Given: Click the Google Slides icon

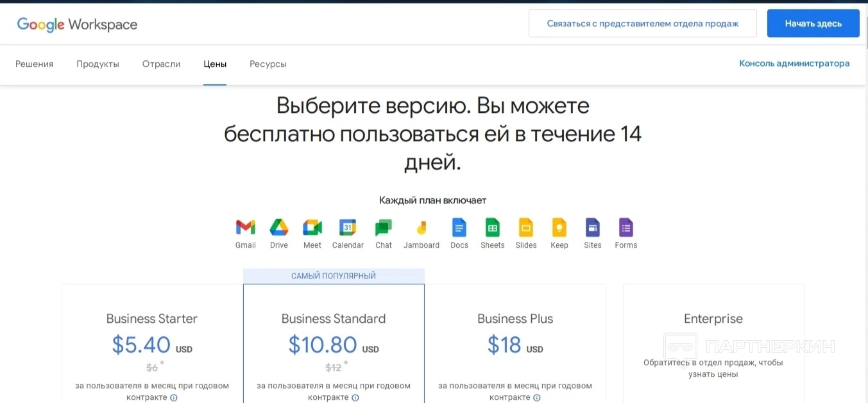Looking at the screenshot, I should click(526, 227).
